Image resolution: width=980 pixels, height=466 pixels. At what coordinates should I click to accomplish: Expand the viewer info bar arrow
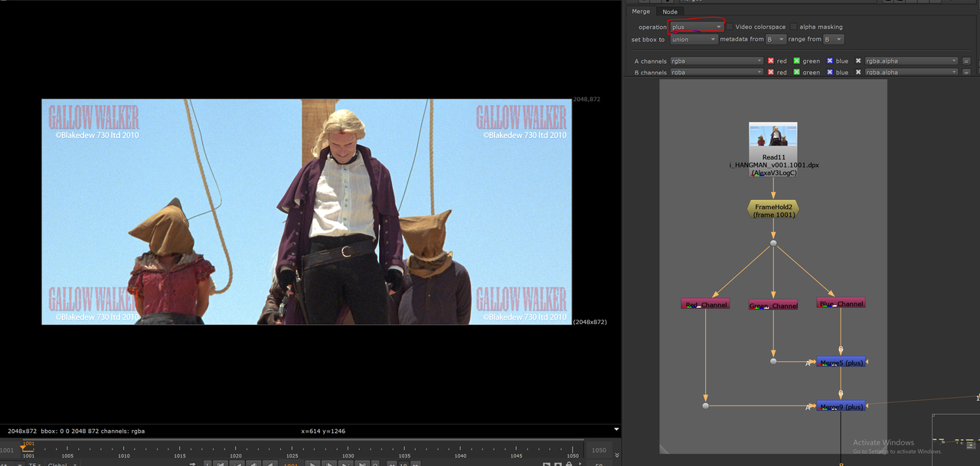616,429
